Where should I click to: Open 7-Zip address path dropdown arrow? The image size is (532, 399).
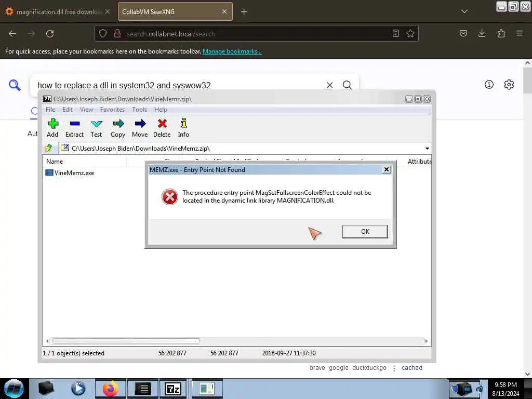[427, 148]
